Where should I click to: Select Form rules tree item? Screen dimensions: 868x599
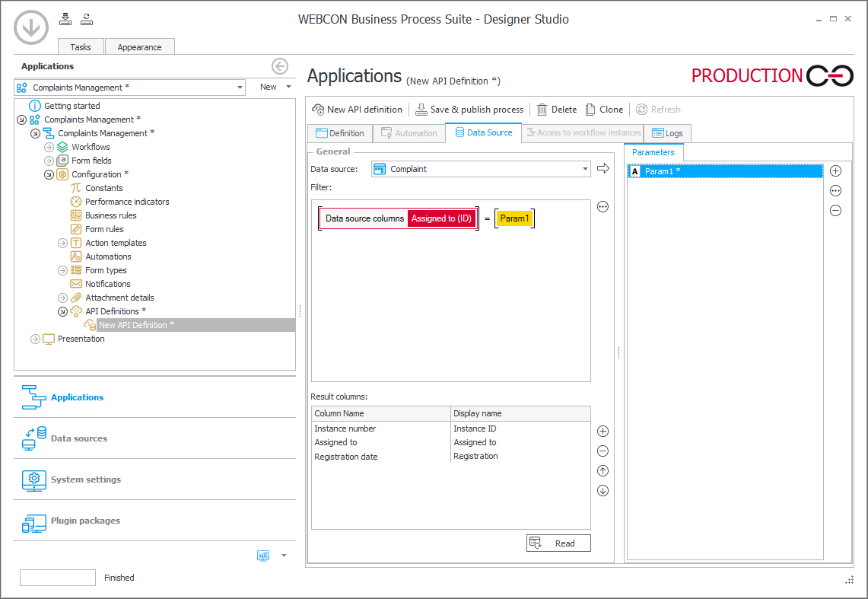point(104,229)
